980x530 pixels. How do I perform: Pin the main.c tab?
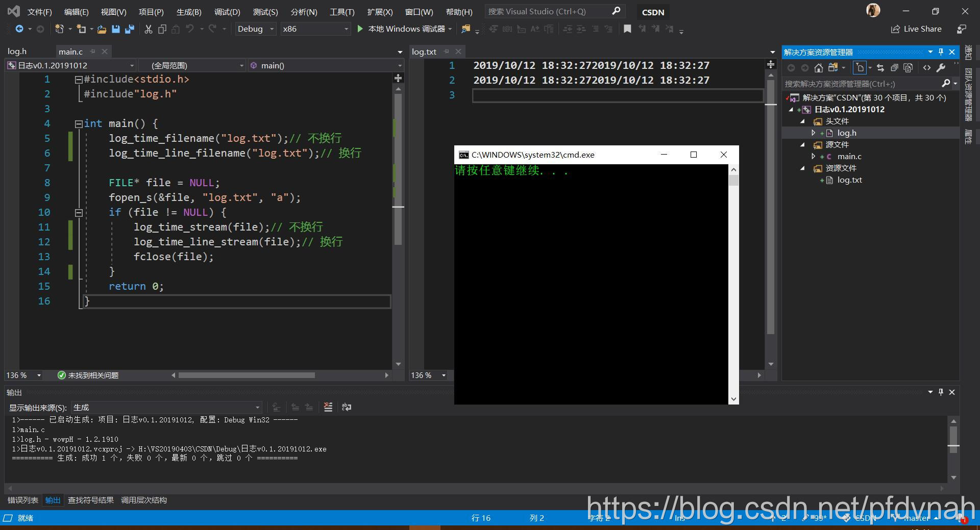tap(93, 52)
